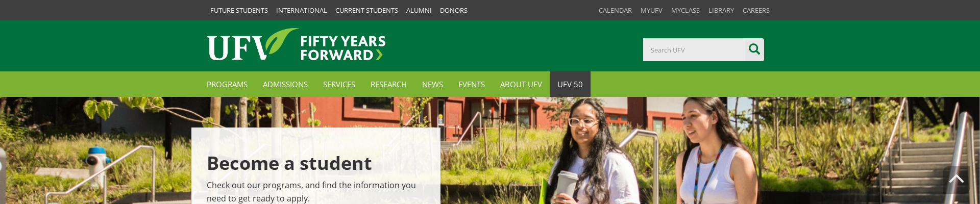Follow the Future Students link
980x204 pixels.
(x=239, y=10)
